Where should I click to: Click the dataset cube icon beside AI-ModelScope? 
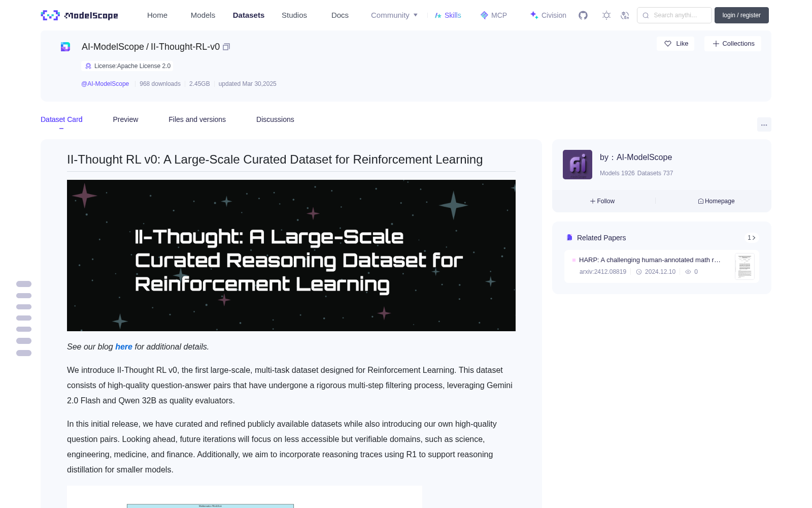pyautogui.click(x=65, y=47)
